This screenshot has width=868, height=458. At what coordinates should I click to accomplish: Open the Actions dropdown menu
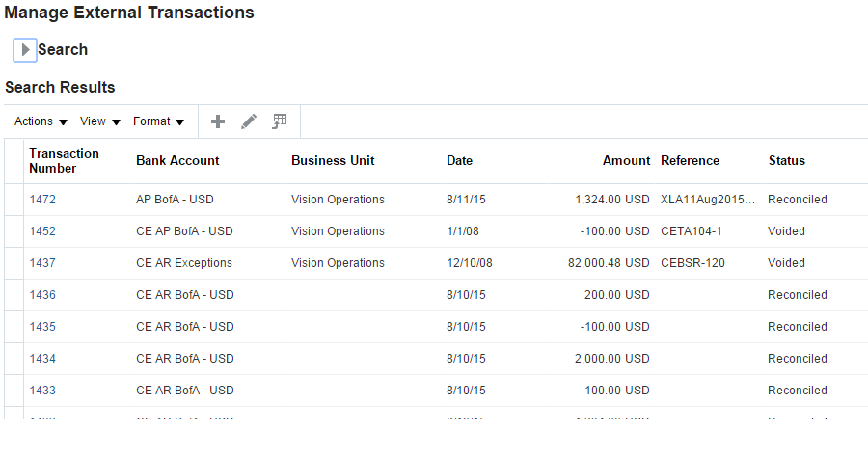tap(41, 121)
